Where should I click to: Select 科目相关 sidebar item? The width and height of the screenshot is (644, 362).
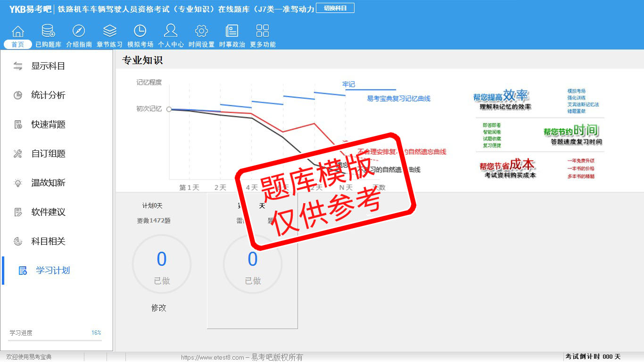pyautogui.click(x=48, y=241)
